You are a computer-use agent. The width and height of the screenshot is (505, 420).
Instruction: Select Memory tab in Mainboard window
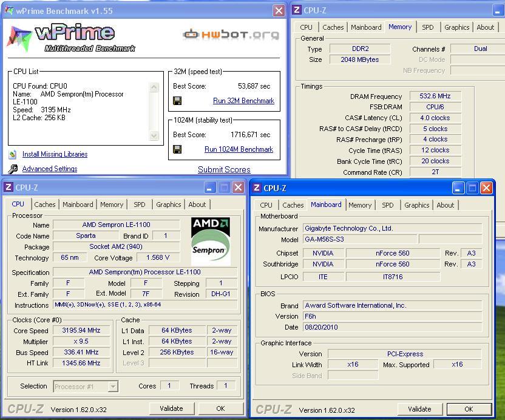(x=360, y=205)
